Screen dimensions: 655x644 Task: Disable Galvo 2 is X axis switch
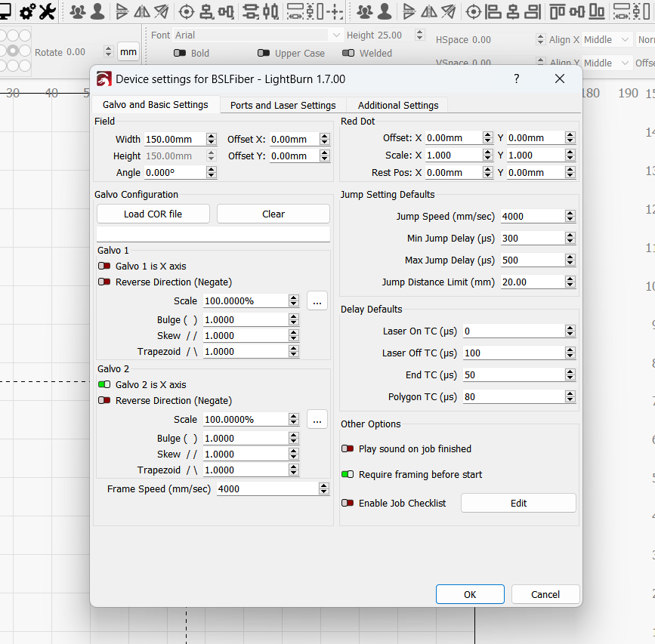click(x=104, y=384)
